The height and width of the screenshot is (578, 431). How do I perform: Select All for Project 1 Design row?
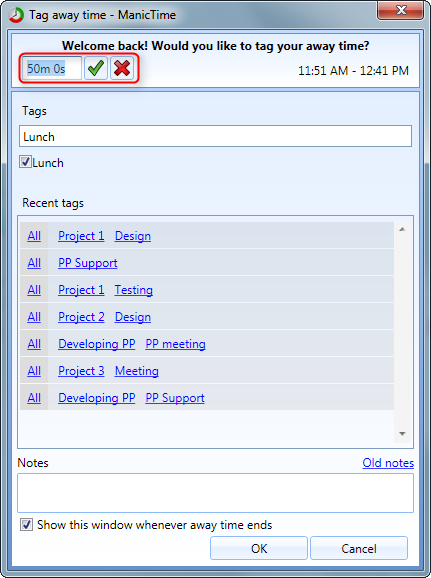[34, 236]
